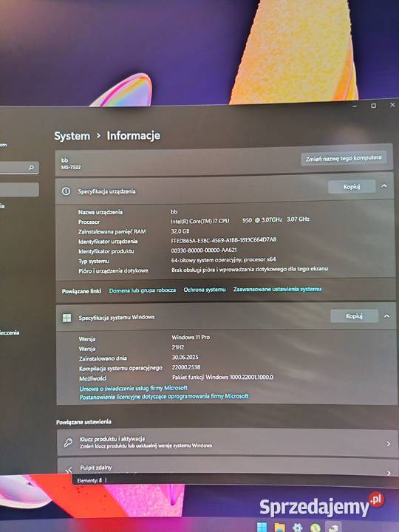
Task: Select the Klucz produktu i aktywacja row
Action: click(227, 443)
